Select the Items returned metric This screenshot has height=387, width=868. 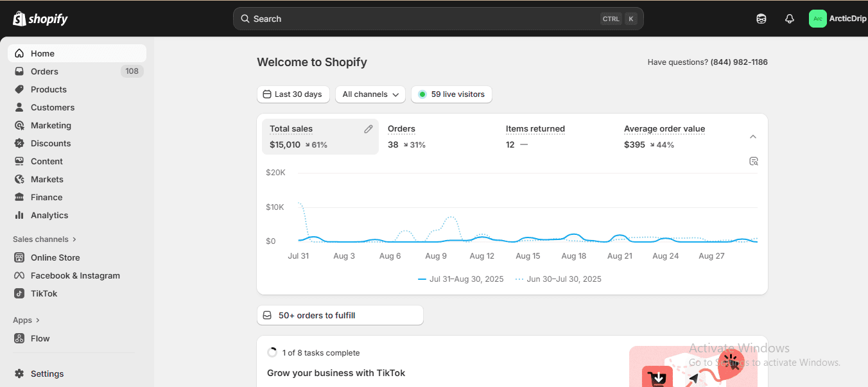(557, 137)
